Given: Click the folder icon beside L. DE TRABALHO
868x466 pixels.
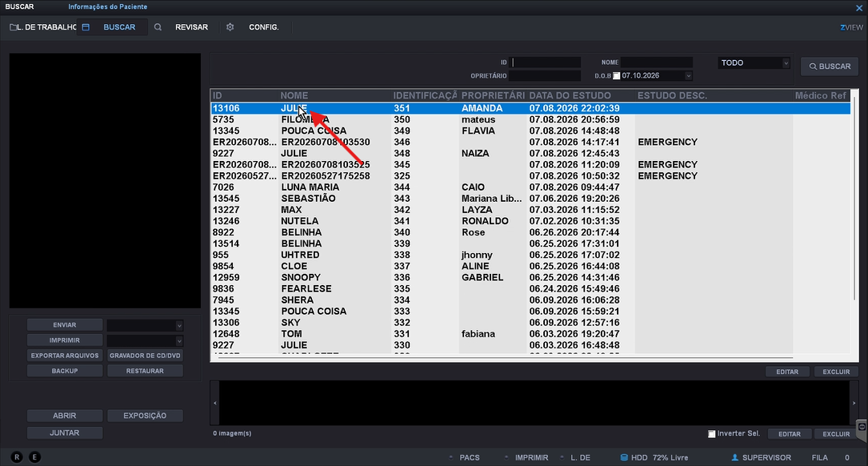Looking at the screenshot, I should tap(13, 27).
